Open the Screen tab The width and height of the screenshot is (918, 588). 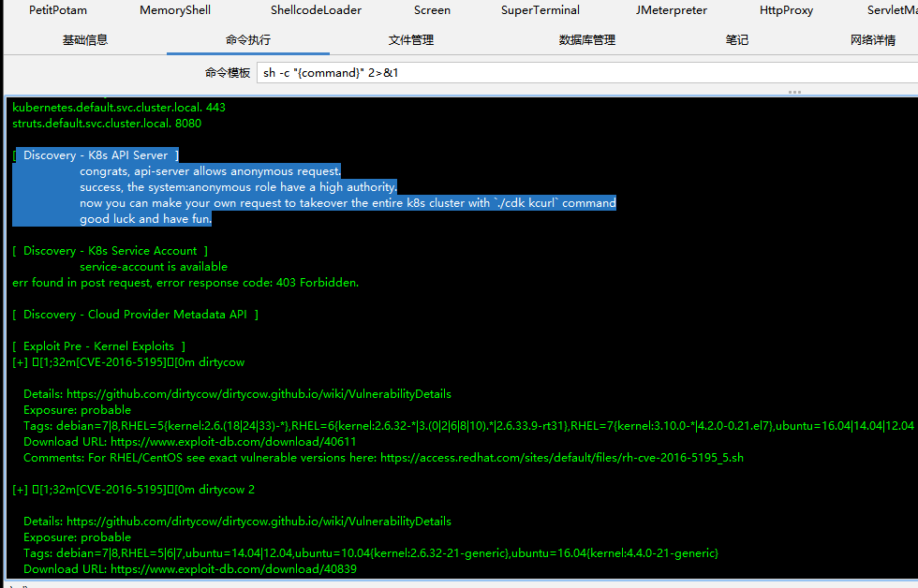[x=432, y=10]
